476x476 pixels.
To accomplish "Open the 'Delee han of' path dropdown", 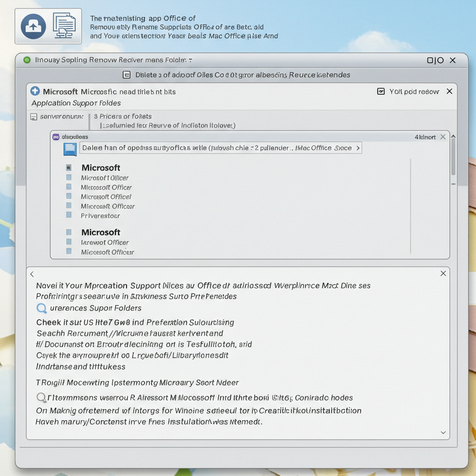I will point(221,148).
